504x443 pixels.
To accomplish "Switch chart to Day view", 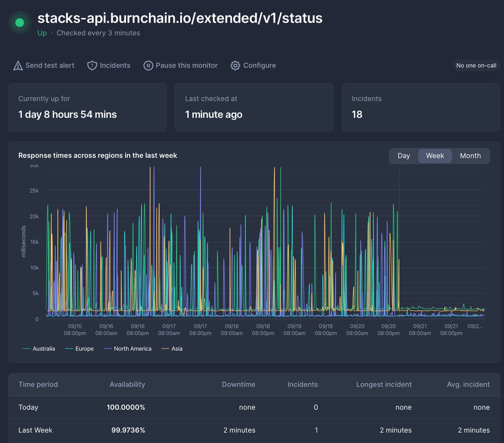I will click(404, 156).
